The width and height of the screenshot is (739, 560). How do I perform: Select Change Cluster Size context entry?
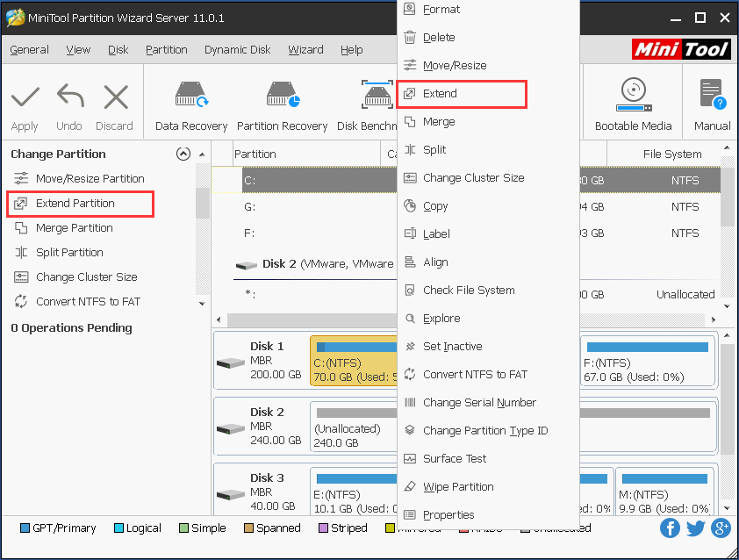(x=488, y=177)
